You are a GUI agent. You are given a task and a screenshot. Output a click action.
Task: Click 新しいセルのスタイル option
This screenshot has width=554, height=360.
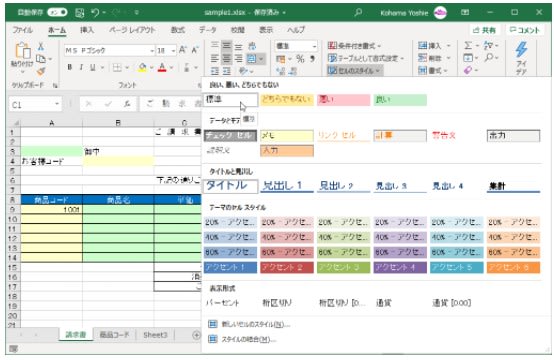(x=255, y=324)
